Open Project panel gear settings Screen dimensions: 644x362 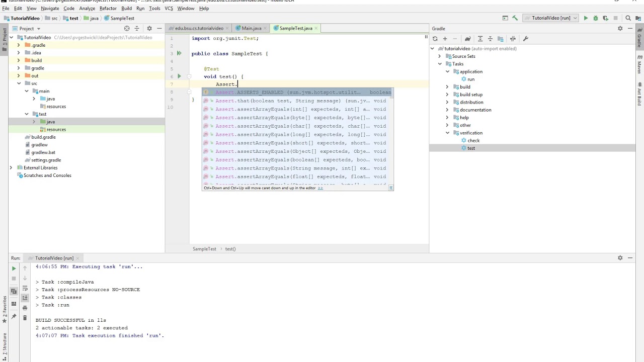(149, 29)
